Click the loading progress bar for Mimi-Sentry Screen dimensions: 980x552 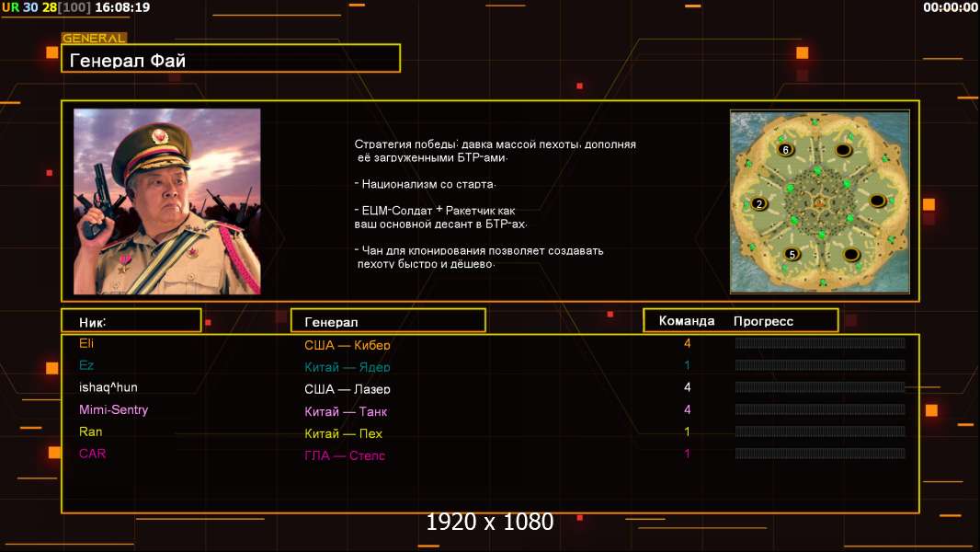820,409
